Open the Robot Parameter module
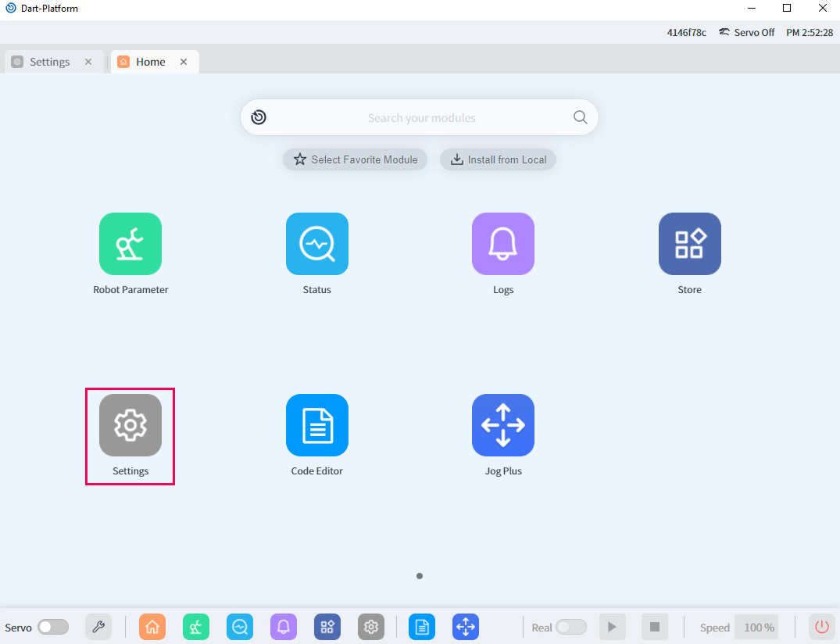 pos(130,244)
